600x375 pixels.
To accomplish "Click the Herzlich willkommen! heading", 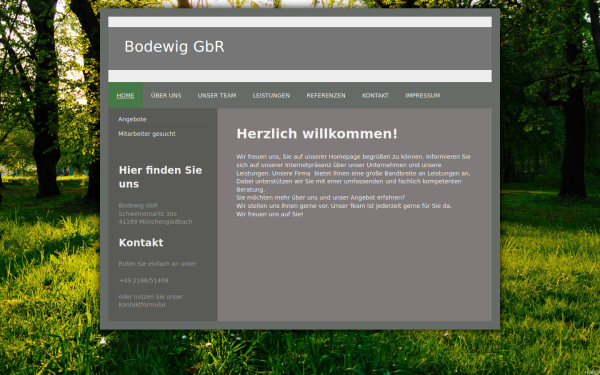I will (317, 134).
